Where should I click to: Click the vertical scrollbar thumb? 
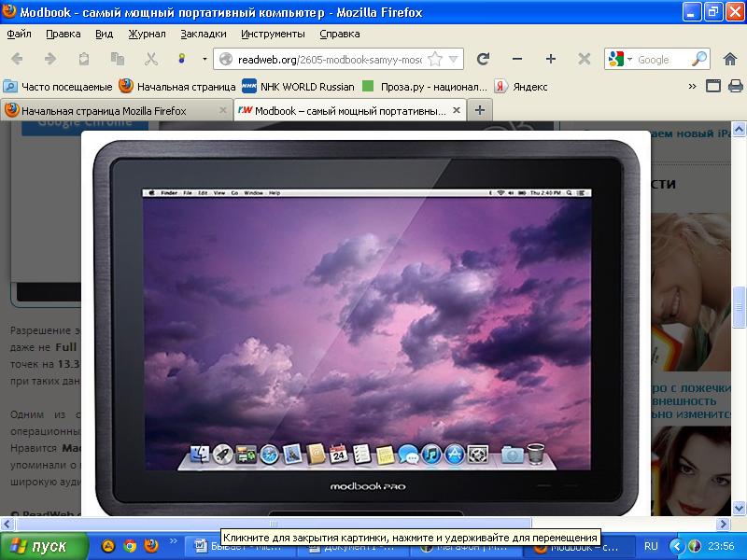[x=739, y=307]
